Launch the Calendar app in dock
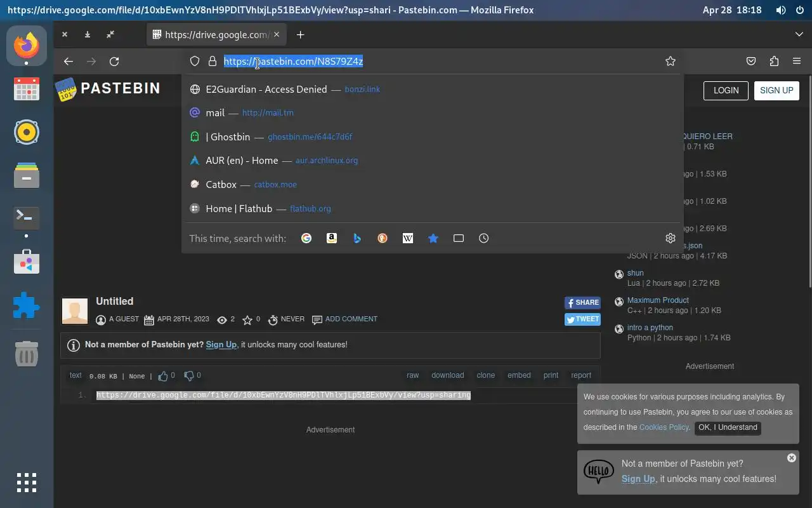Image resolution: width=812 pixels, height=508 pixels. click(27, 89)
